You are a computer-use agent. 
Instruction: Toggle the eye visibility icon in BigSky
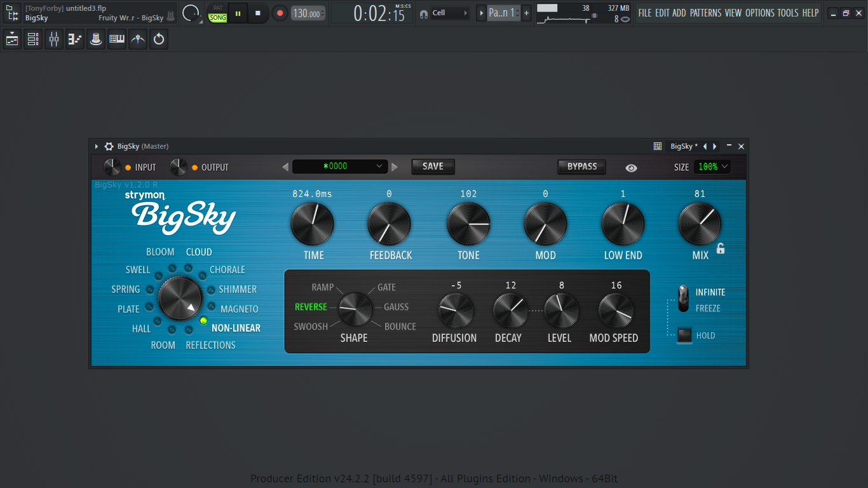(x=631, y=168)
